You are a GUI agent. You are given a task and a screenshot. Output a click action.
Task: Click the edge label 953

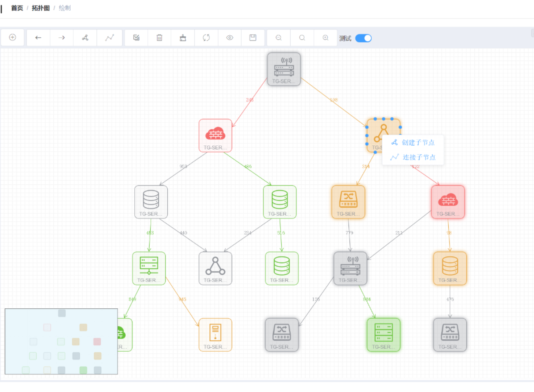(x=183, y=167)
